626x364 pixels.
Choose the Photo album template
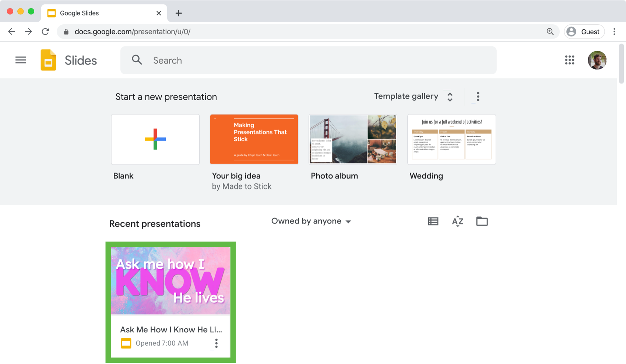click(x=353, y=139)
